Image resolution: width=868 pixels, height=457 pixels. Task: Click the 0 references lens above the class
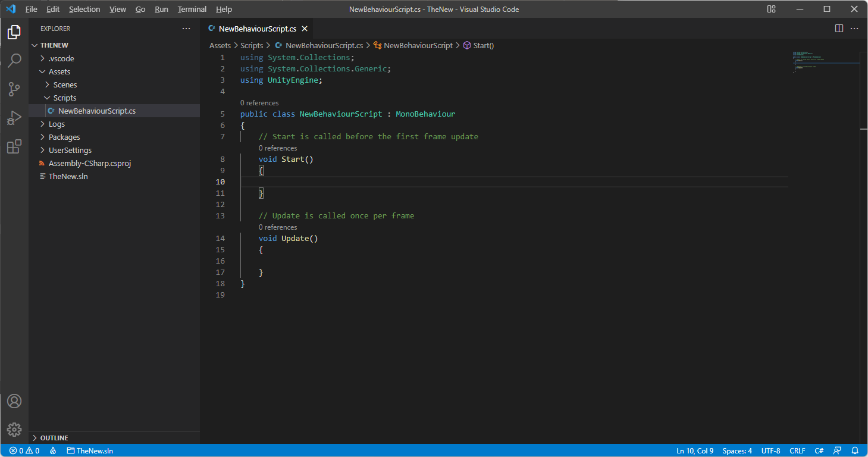coord(259,103)
